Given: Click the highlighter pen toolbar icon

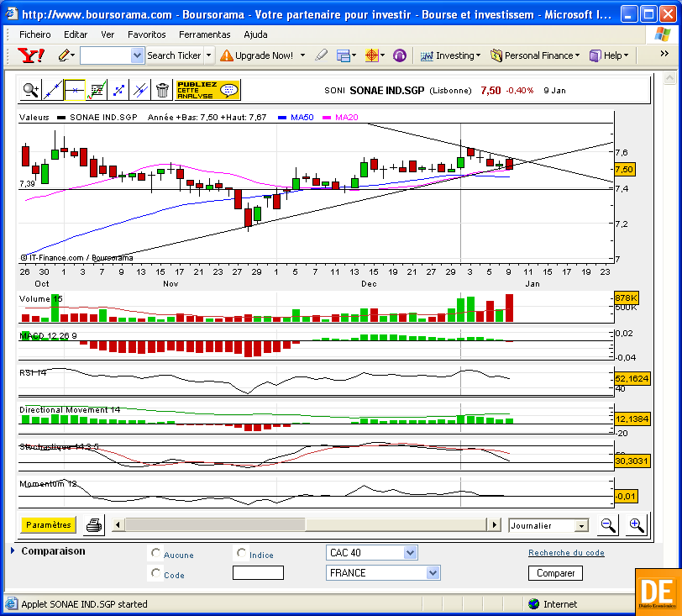Looking at the screenshot, I should (321, 55).
